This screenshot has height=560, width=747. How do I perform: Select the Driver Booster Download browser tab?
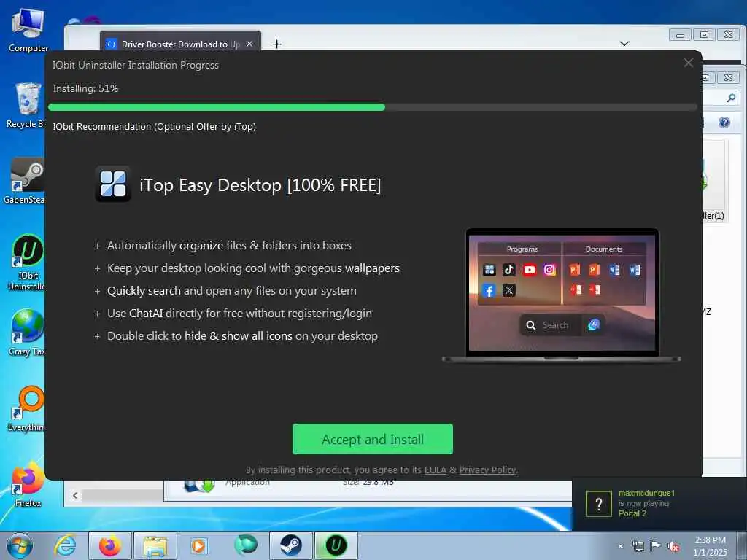tap(180, 44)
